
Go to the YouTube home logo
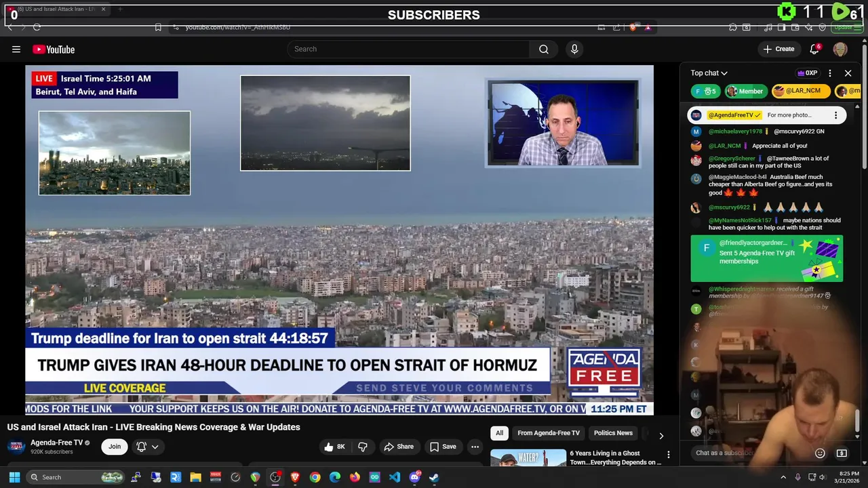pyautogui.click(x=54, y=49)
